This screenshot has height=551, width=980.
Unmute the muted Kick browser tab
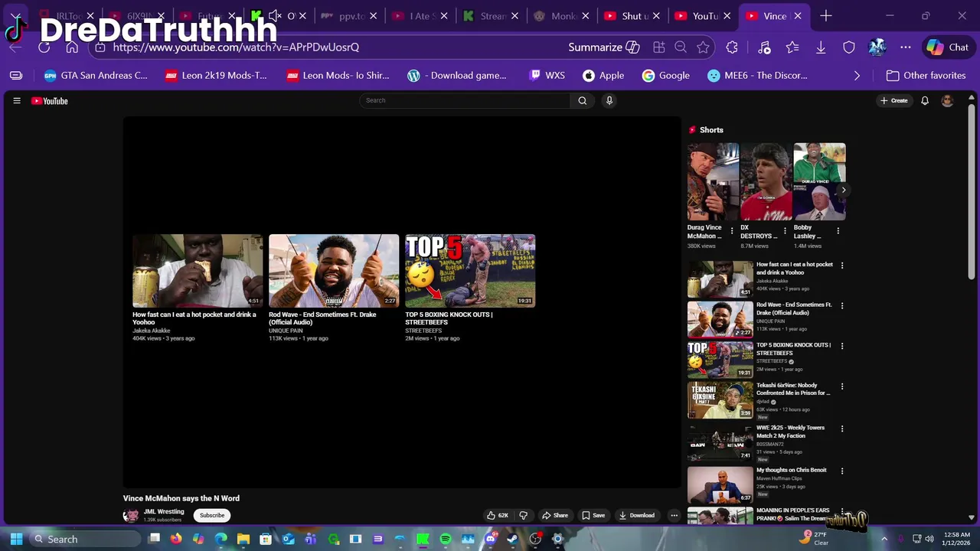point(275,15)
